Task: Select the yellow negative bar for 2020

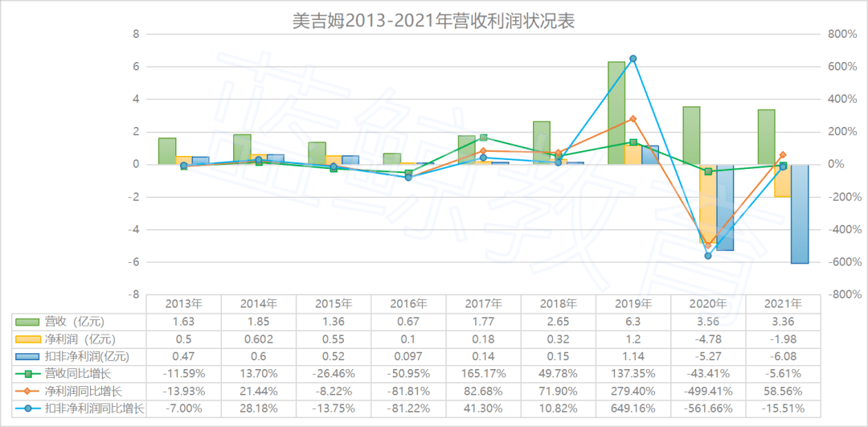Action: click(x=707, y=203)
